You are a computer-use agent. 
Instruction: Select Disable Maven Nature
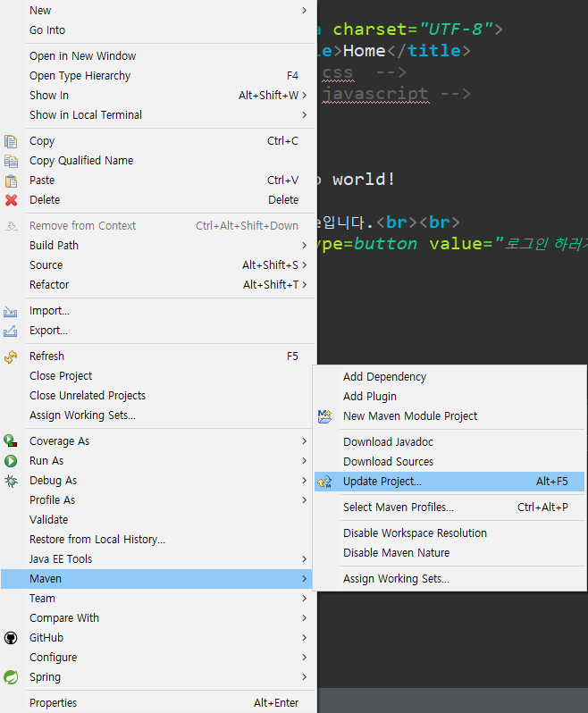click(x=397, y=552)
